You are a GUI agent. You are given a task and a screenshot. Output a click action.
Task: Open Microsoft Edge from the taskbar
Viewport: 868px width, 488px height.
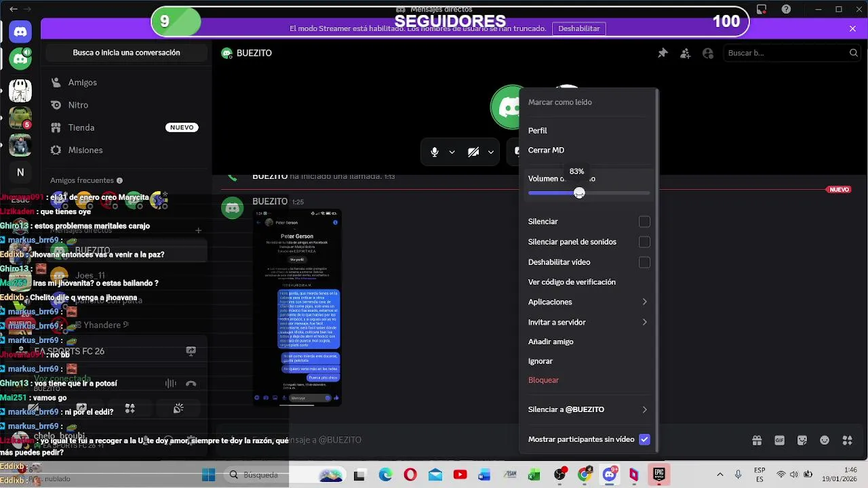coord(385,475)
